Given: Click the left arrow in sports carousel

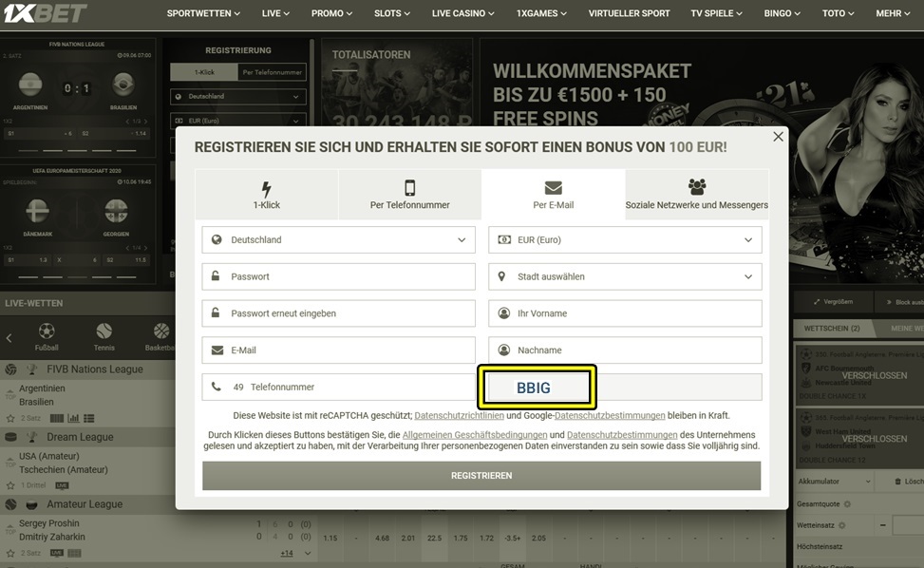Looking at the screenshot, I should 9,337.
